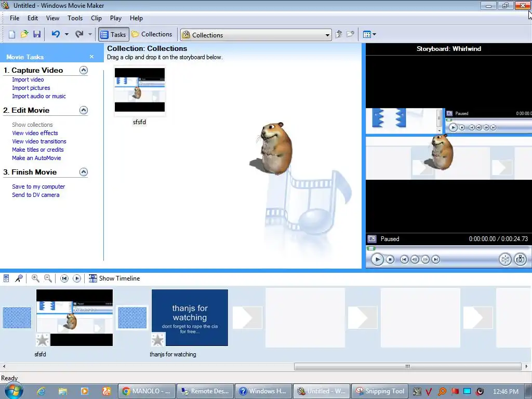Zoom in the timeline with magnifier plus

[35, 278]
